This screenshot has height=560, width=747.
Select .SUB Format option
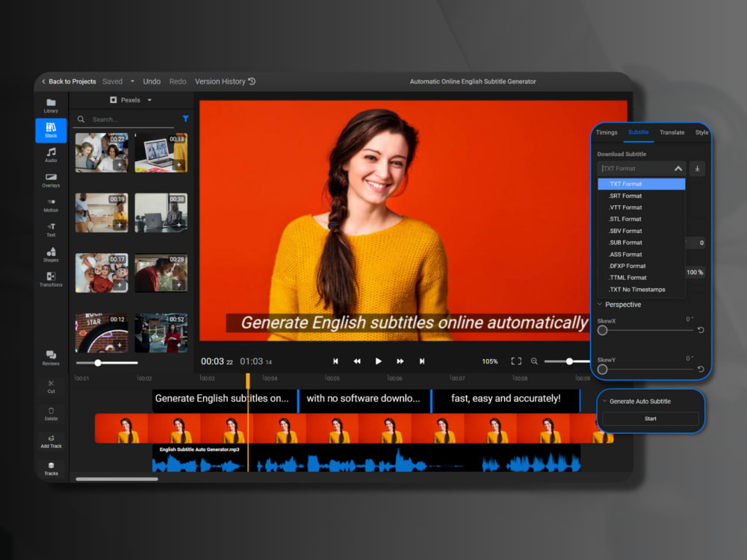[641, 243]
